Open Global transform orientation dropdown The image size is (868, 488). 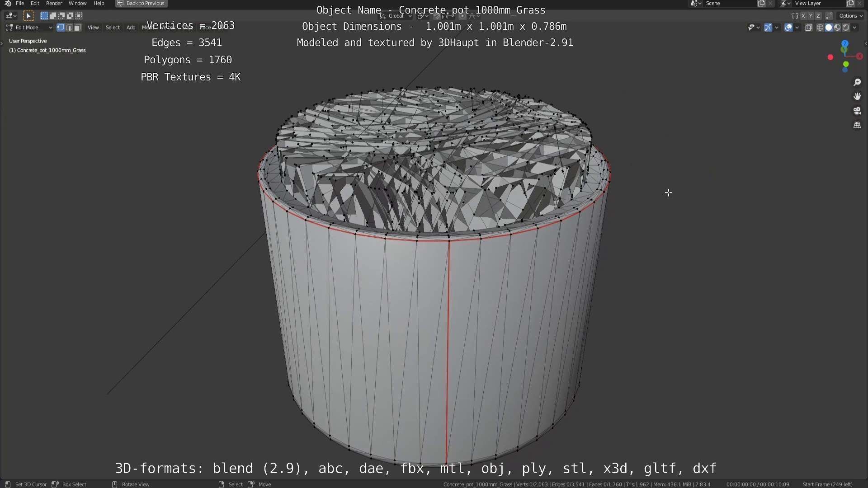coord(396,16)
